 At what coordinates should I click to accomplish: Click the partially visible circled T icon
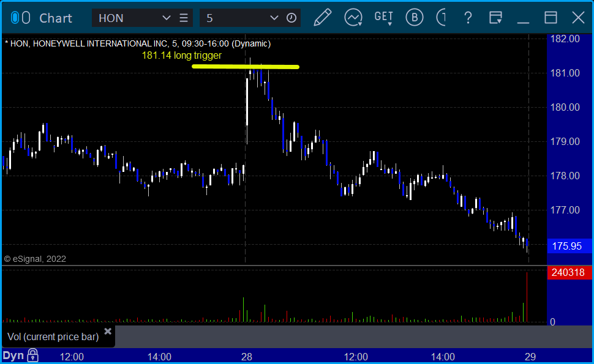coord(441,17)
